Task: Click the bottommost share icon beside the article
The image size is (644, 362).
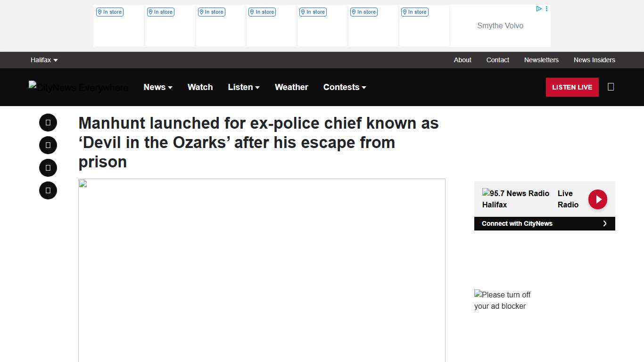Action: [48, 190]
